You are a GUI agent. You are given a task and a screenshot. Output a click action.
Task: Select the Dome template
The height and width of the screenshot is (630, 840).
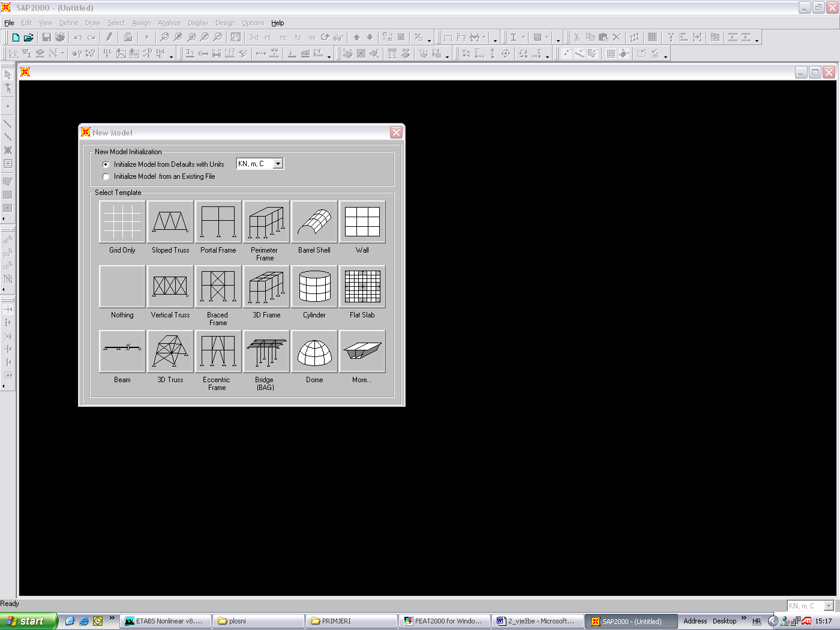pos(314,352)
